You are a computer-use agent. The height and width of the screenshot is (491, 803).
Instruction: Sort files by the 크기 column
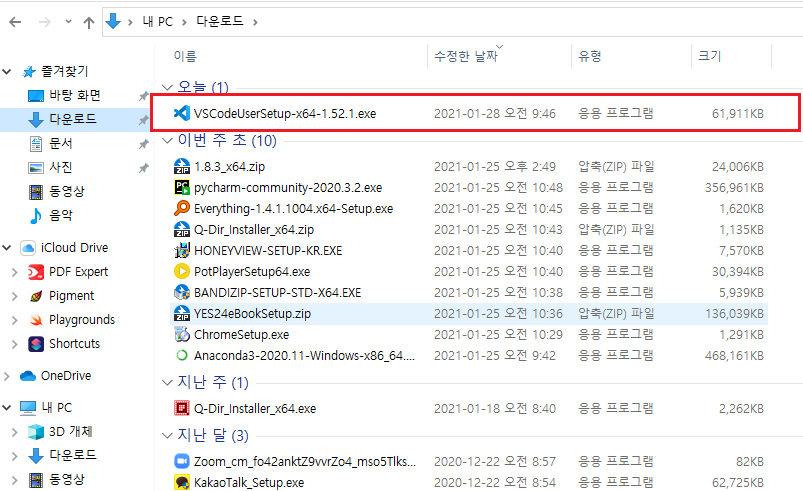[x=710, y=56]
